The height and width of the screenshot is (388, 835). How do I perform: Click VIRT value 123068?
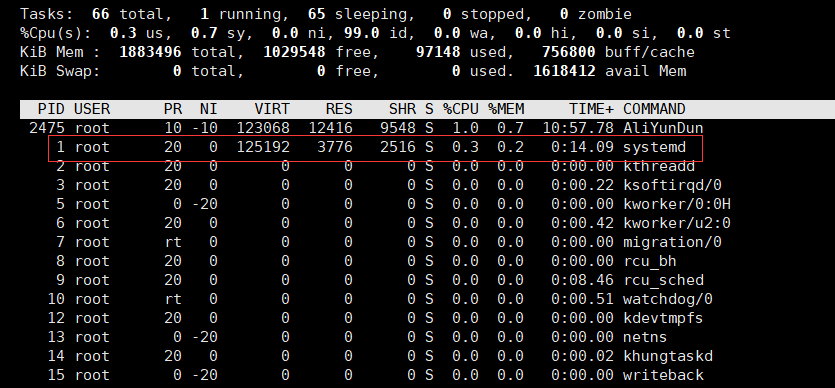(263, 128)
